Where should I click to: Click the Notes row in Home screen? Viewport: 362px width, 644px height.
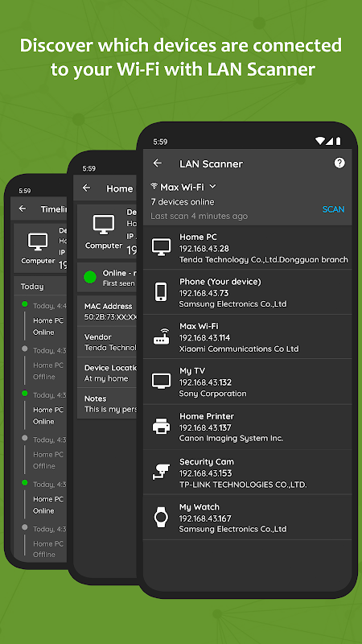107,403
